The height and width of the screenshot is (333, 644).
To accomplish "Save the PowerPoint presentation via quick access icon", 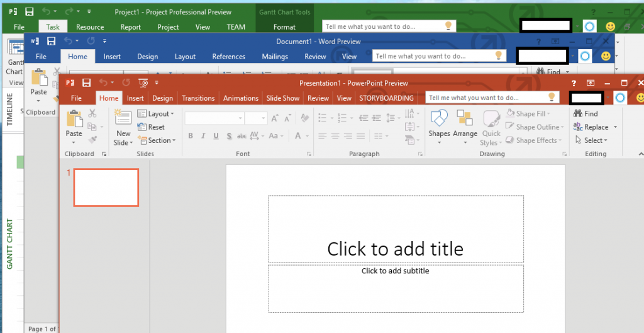I will point(86,82).
